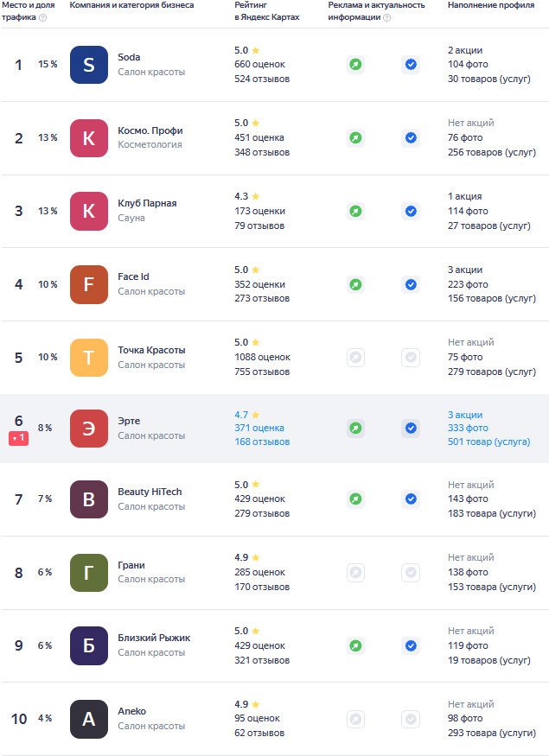The width and height of the screenshot is (549, 756).
Task: Open Эрте's '168 отзывов' link
Action: (x=262, y=442)
